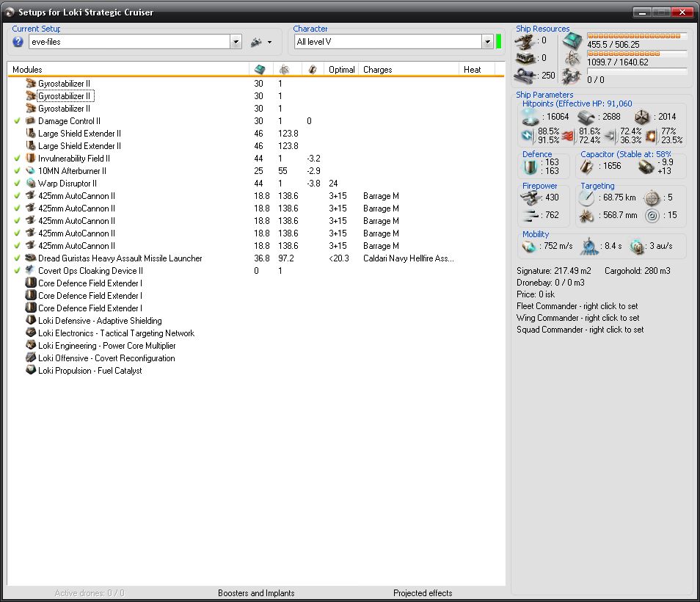This screenshot has width=700, height=602.
Task: Click Wing Commander - right click to set
Action: (x=577, y=318)
